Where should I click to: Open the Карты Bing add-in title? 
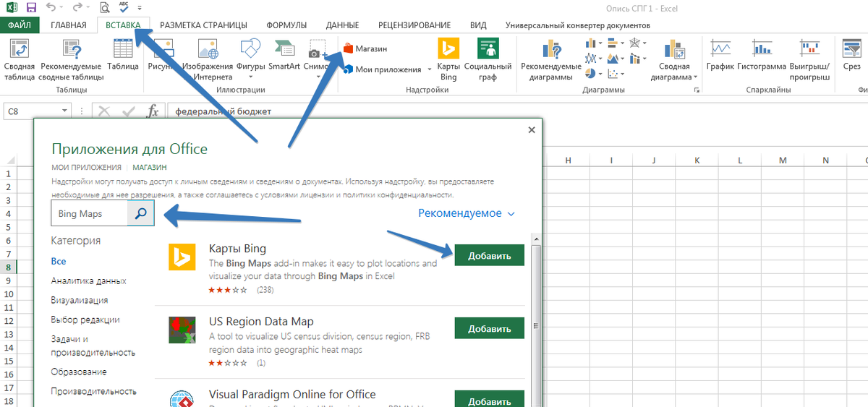point(237,249)
